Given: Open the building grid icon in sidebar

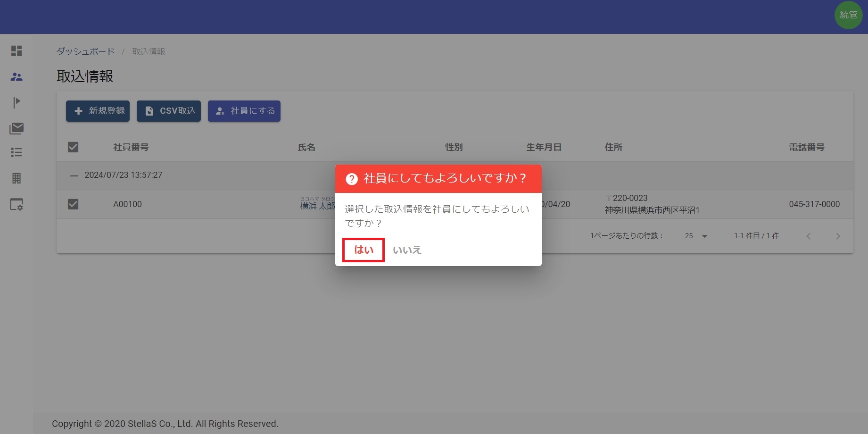Looking at the screenshot, I should click(17, 178).
